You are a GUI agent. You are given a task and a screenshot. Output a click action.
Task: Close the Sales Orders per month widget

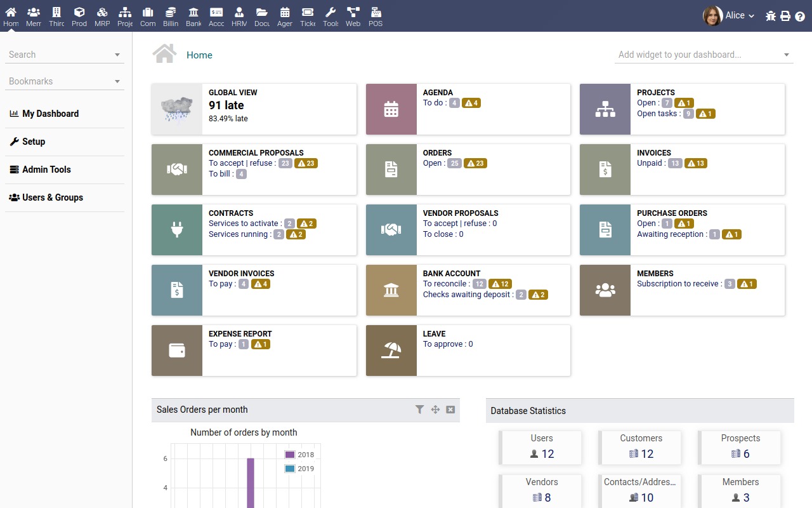(x=450, y=410)
